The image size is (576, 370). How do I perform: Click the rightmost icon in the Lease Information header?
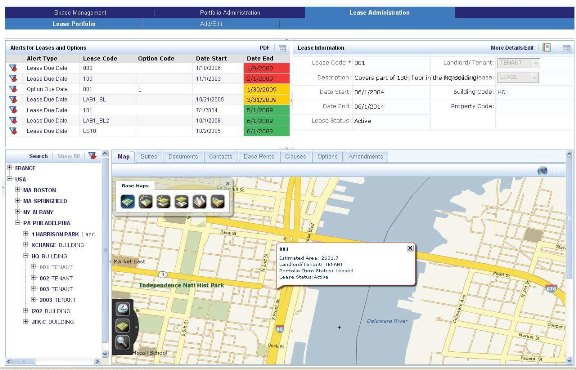click(x=566, y=48)
